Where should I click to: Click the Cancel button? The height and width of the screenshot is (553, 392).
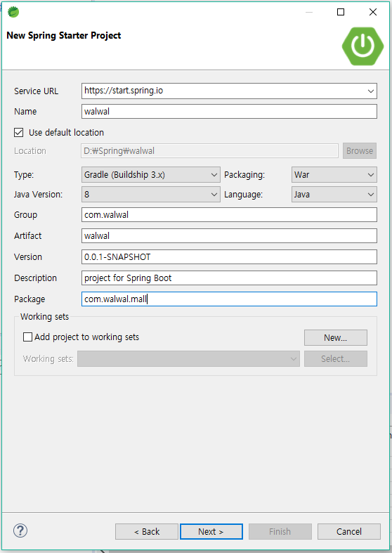click(349, 531)
